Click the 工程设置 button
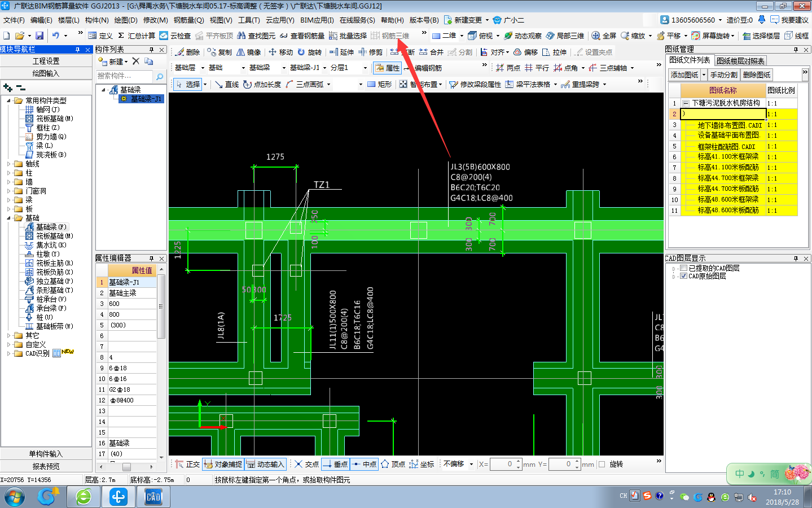Image resolution: width=812 pixels, height=508 pixels. coord(46,61)
